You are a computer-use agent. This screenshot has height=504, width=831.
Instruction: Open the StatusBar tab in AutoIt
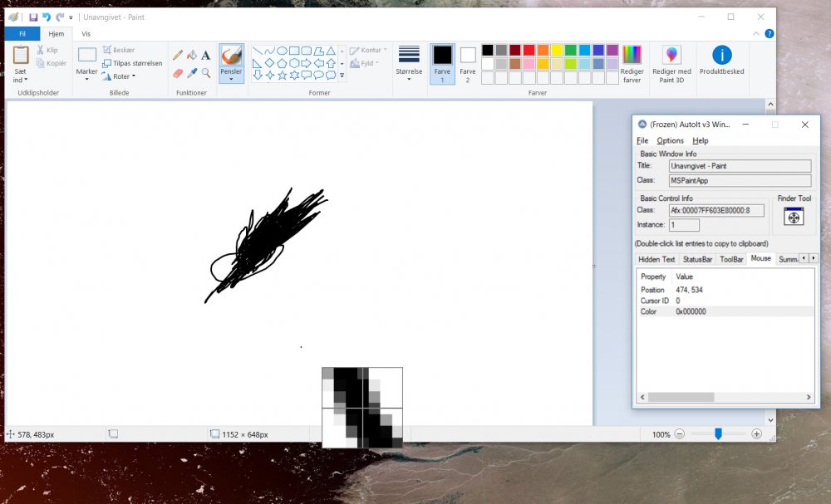tap(697, 259)
